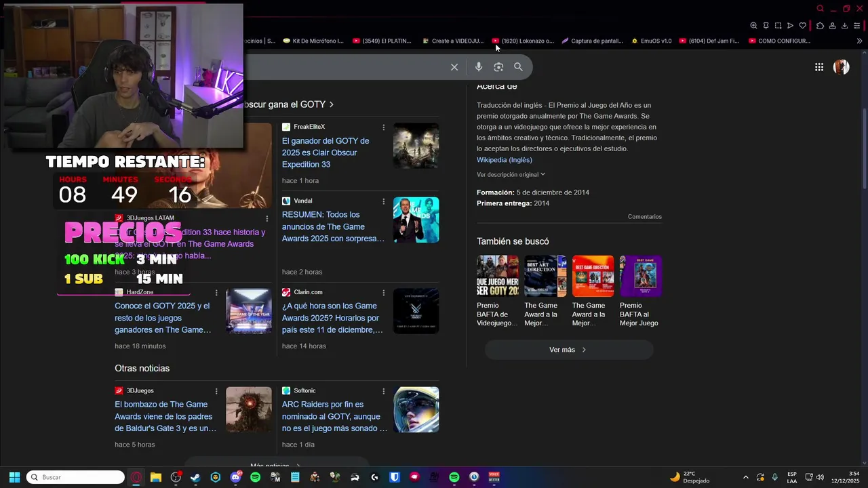Bookmark page with heart icon
This screenshot has width=868, height=488.
(802, 26)
